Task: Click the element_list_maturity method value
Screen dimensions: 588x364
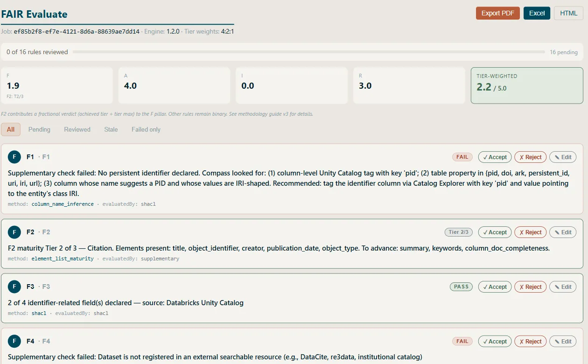Action: tap(63, 259)
